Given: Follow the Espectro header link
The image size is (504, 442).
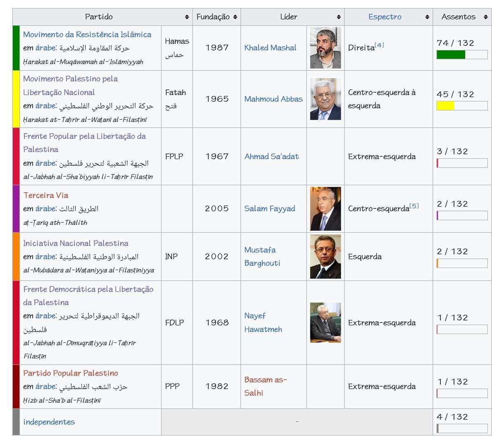Looking at the screenshot, I should [385, 17].
